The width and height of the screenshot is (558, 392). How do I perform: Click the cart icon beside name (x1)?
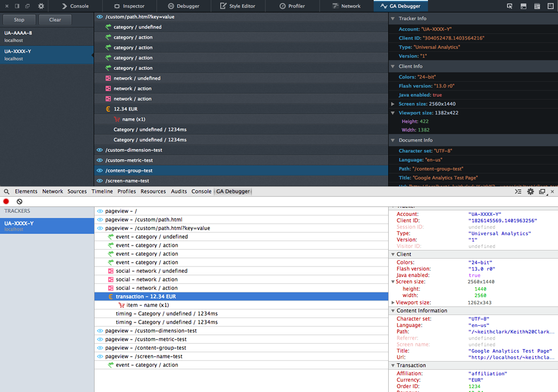(117, 120)
